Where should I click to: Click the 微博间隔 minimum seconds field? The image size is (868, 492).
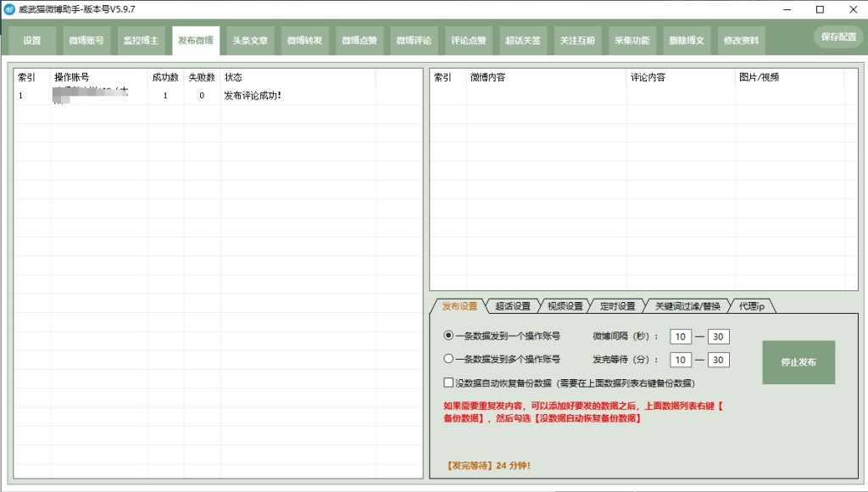coord(681,337)
